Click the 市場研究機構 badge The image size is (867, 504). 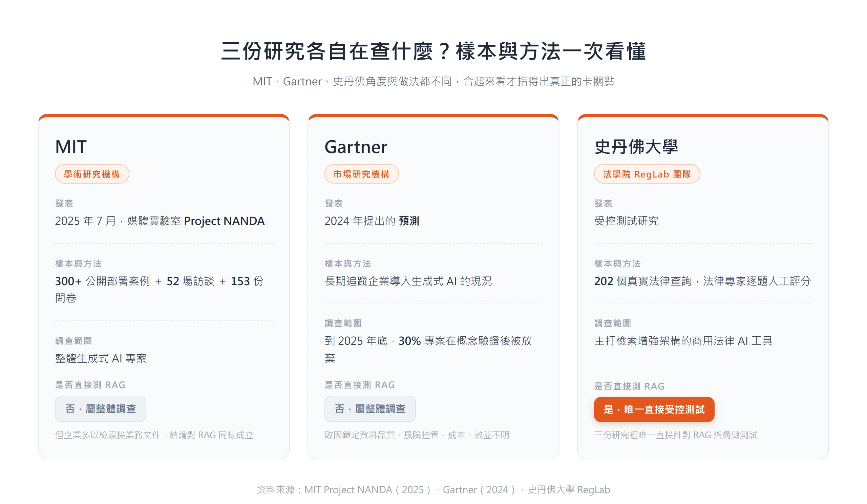click(361, 174)
